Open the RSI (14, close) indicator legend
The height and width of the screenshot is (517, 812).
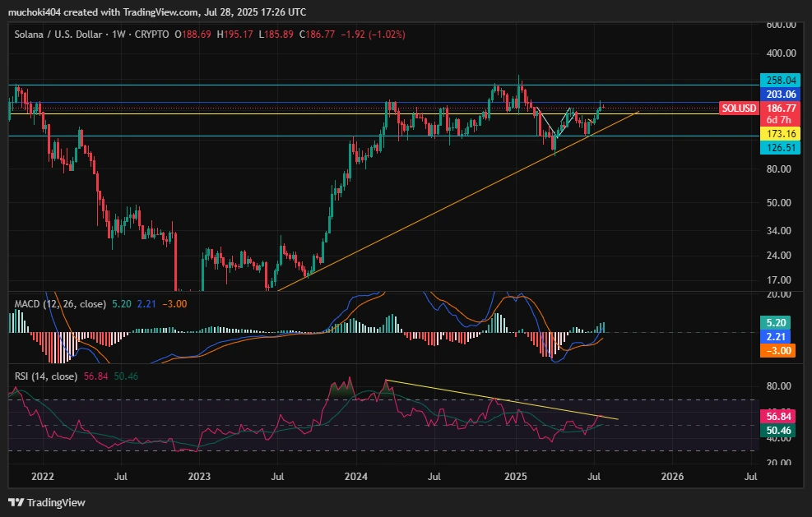(46, 376)
